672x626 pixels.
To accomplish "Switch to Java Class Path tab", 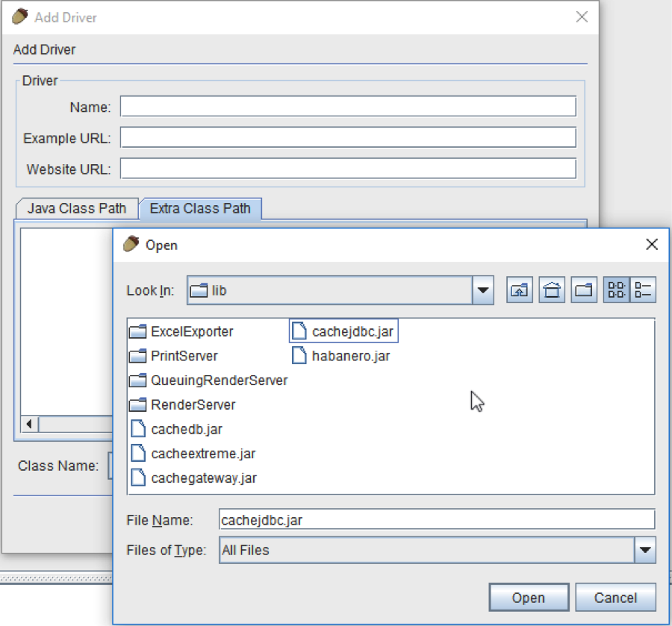I will click(76, 208).
